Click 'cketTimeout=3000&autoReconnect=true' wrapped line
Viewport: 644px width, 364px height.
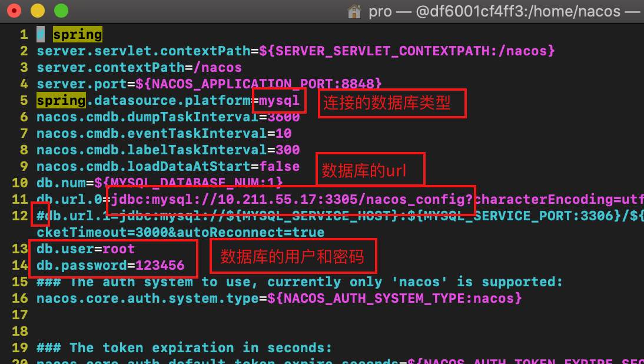(181, 233)
